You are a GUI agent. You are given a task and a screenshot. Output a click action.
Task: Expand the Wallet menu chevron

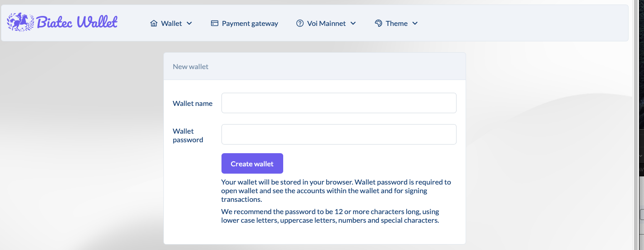tap(189, 23)
